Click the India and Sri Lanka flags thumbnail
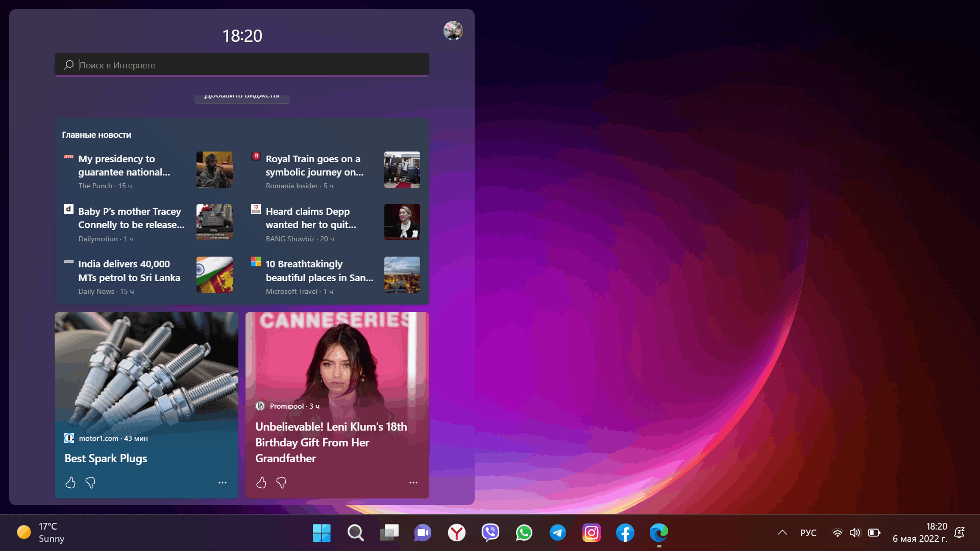Screen dimensions: 980x551 tap(214, 274)
